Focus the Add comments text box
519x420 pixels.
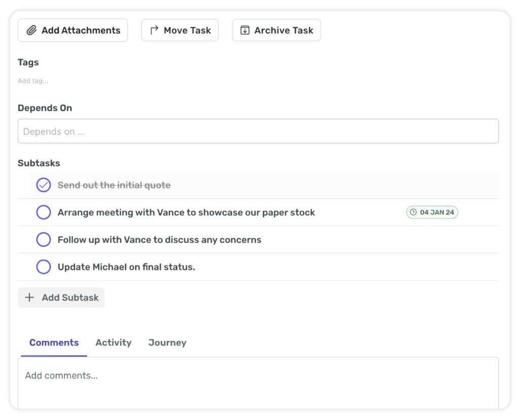258,381
